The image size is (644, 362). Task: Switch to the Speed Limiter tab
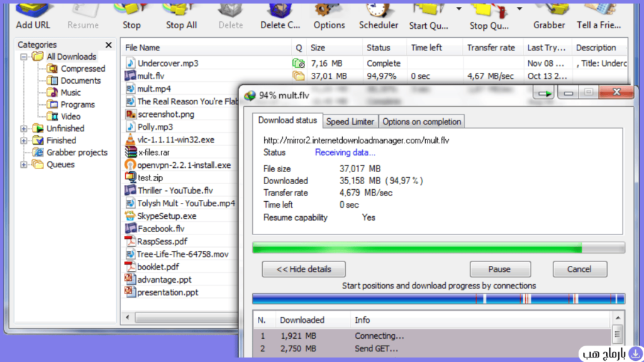coord(350,121)
